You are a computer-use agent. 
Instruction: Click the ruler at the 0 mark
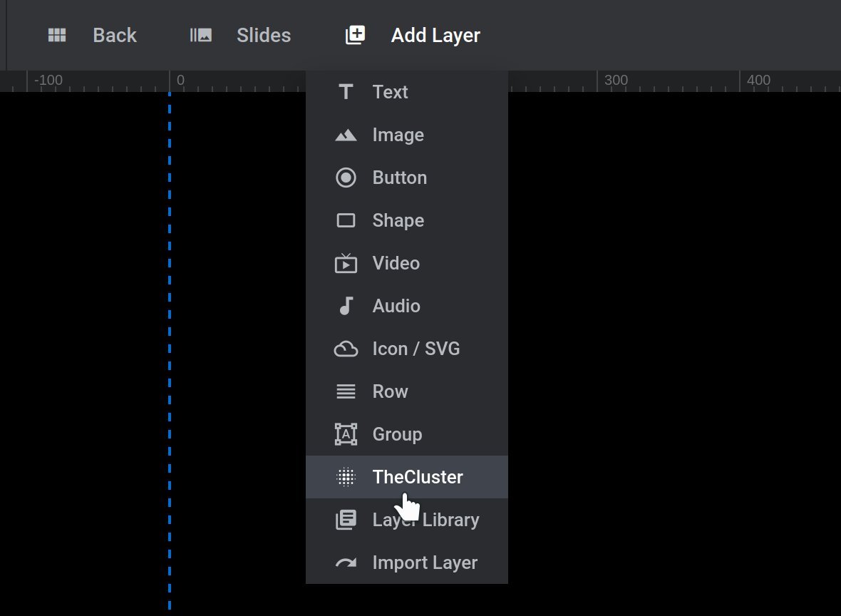[181, 81]
